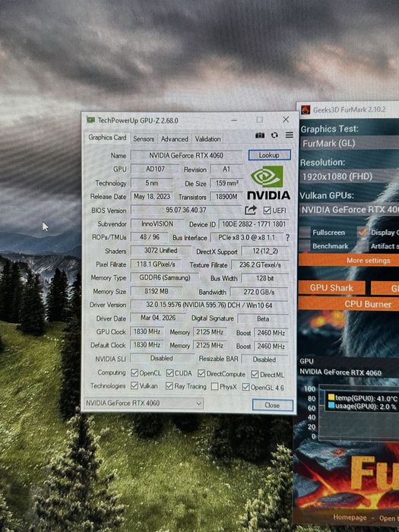Viewport: 399px width, 532px height.
Task: Click the FurMark title bar flame icon
Action: (x=306, y=109)
